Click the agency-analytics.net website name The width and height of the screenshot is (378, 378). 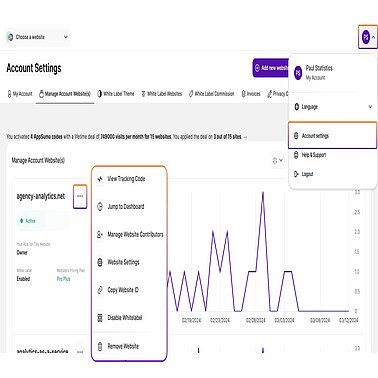click(x=41, y=196)
